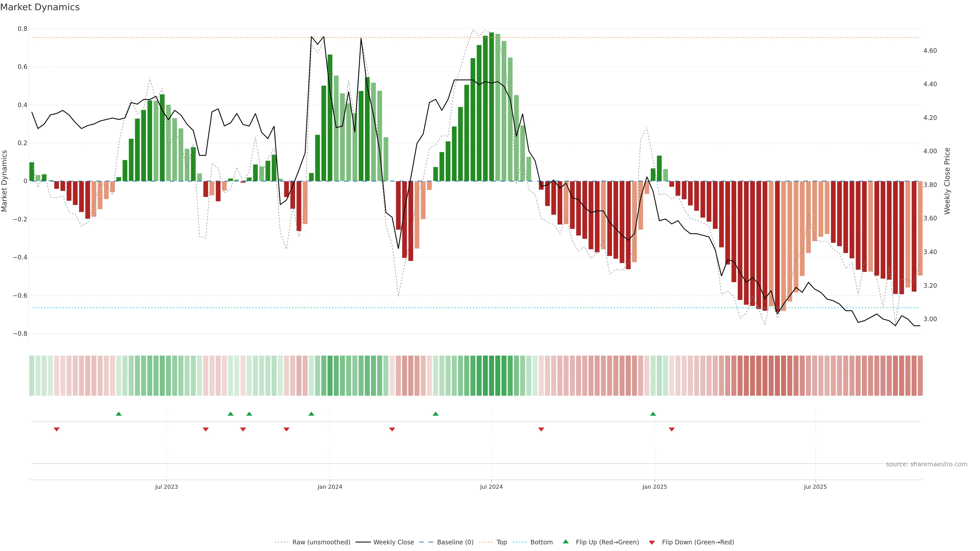
Task: Click the last red flip-down marker after Jan 2025
Action: tap(671, 429)
